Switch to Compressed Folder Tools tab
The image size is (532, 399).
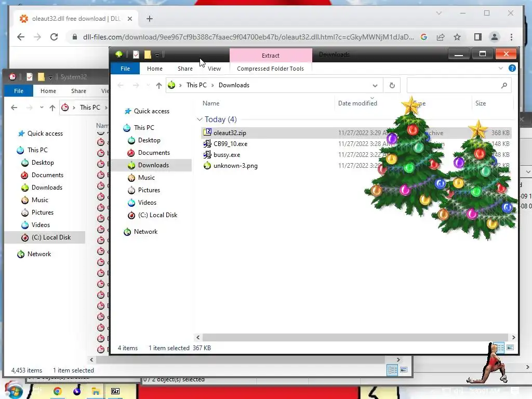pos(270,69)
